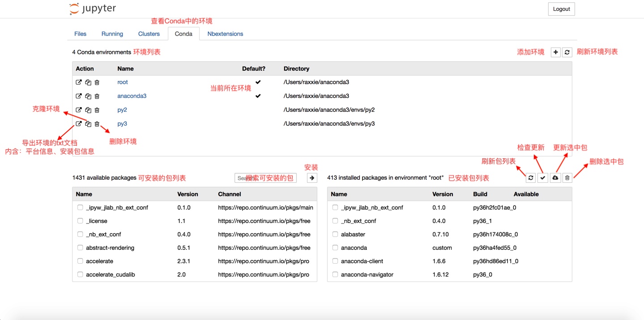Tick the _license package checkbox
644x320 pixels.
point(80,220)
